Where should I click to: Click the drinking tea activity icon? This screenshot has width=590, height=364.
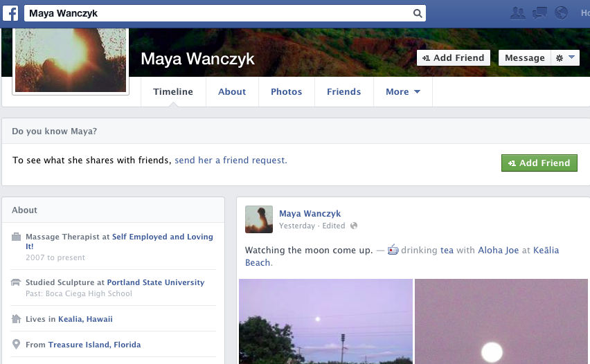393,250
